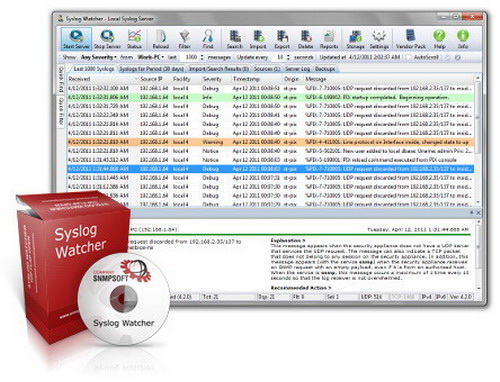This screenshot has width=500, height=382.
Task: Sort by the Severity column header
Action: [x=216, y=79]
